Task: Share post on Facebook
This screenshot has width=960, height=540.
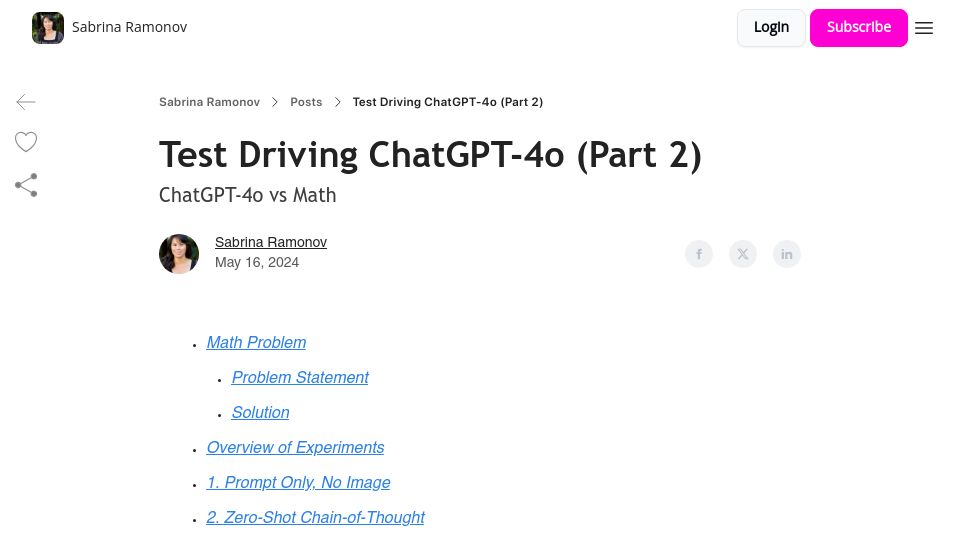Action: [699, 254]
